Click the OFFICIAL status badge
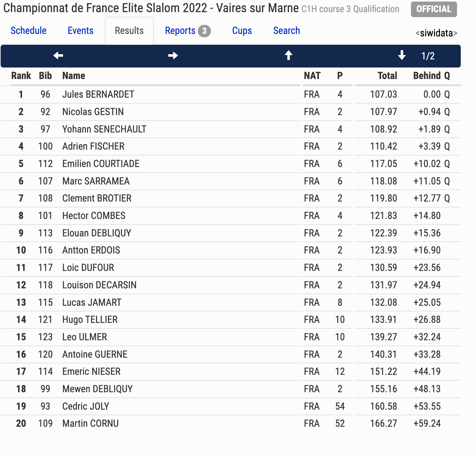 434,9
